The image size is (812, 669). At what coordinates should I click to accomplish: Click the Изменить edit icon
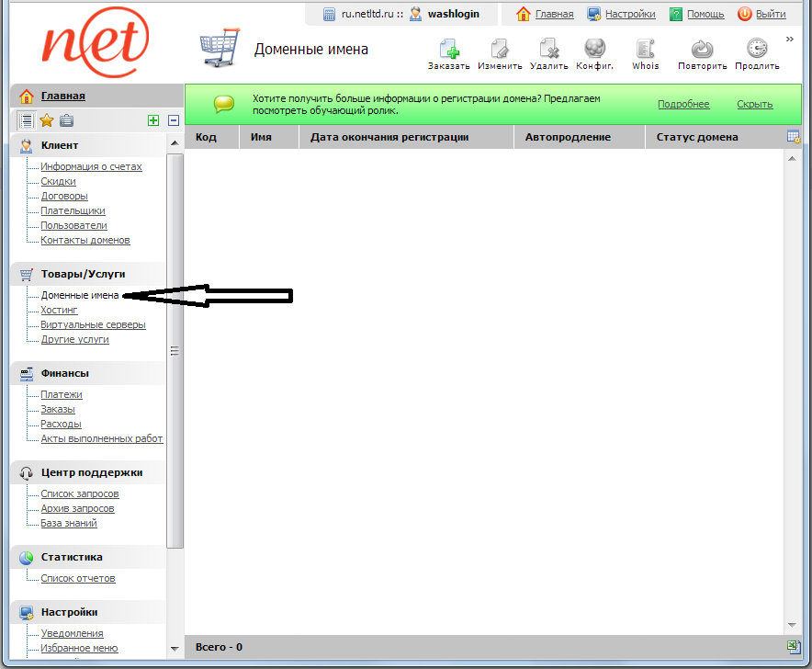click(500, 50)
